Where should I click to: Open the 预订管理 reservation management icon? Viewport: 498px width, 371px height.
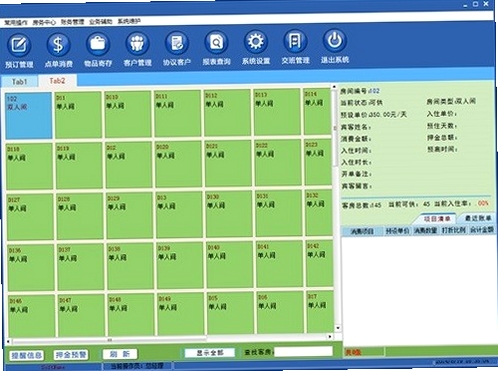coord(19,45)
